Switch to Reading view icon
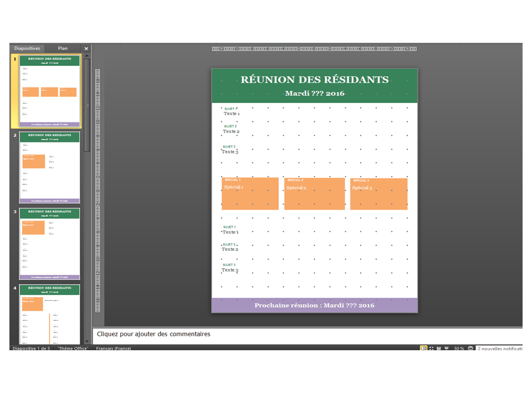This screenshot has width=532, height=399. (439, 349)
